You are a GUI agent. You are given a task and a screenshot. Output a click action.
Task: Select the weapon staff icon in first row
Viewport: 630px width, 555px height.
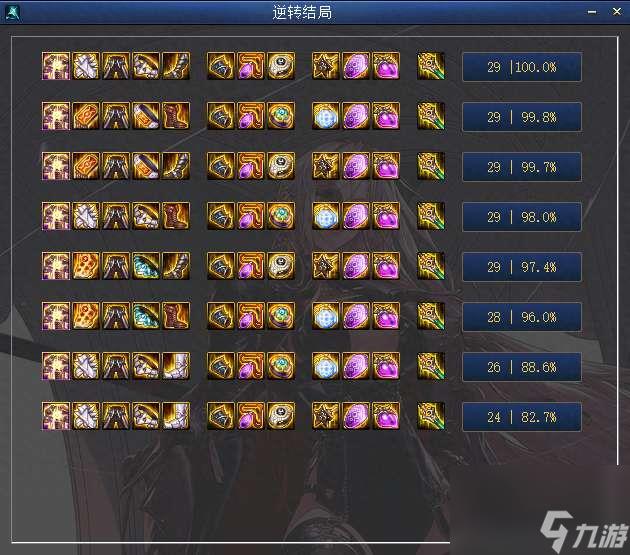431,66
